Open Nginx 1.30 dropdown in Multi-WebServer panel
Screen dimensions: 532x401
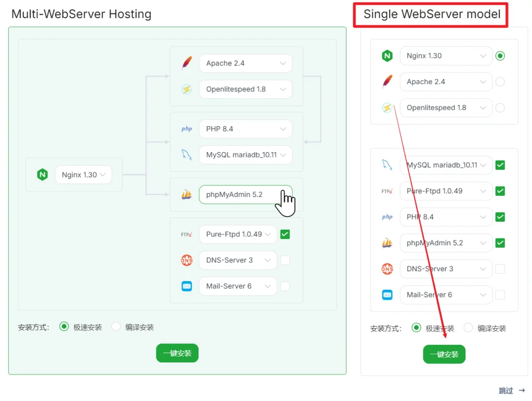pos(84,175)
